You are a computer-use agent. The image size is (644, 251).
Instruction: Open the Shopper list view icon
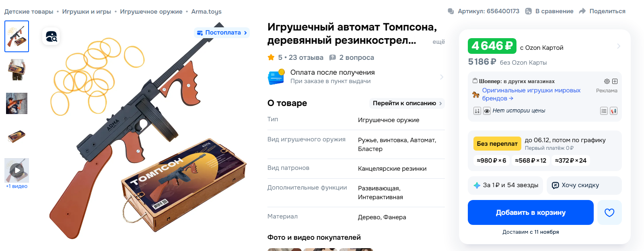604,111
